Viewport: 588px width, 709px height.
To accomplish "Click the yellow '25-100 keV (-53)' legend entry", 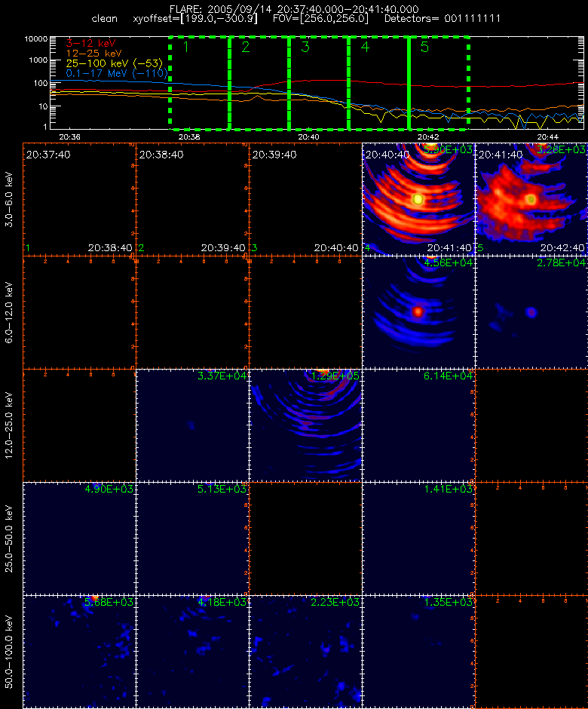I will [x=115, y=63].
